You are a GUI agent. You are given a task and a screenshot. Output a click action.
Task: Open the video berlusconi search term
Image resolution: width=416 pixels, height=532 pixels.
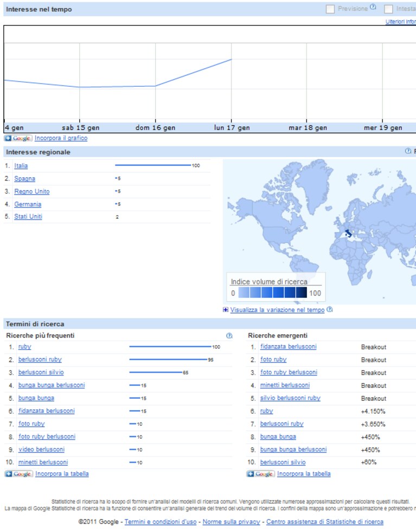(x=41, y=450)
